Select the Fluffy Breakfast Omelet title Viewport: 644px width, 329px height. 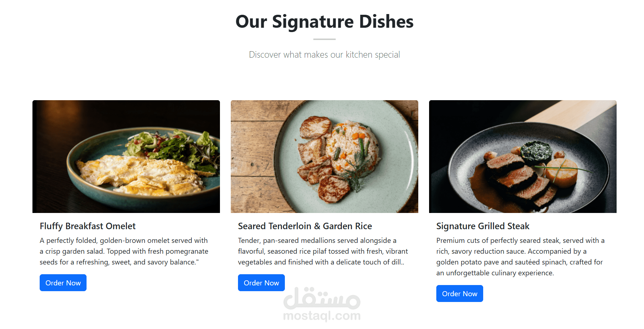pos(88,226)
